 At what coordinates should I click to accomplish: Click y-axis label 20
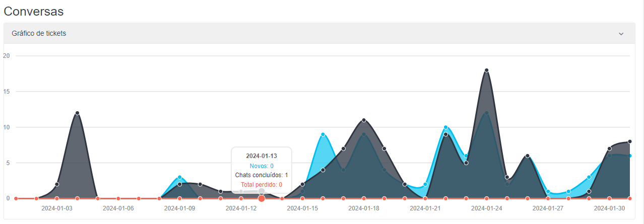(x=7, y=56)
